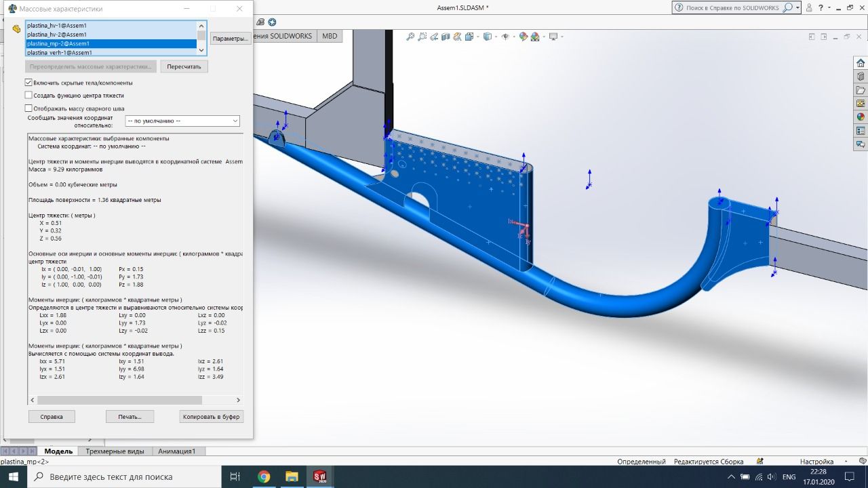This screenshot has width=868, height=488.
Task: Click the Zoom to Fit icon
Action: [x=410, y=37]
